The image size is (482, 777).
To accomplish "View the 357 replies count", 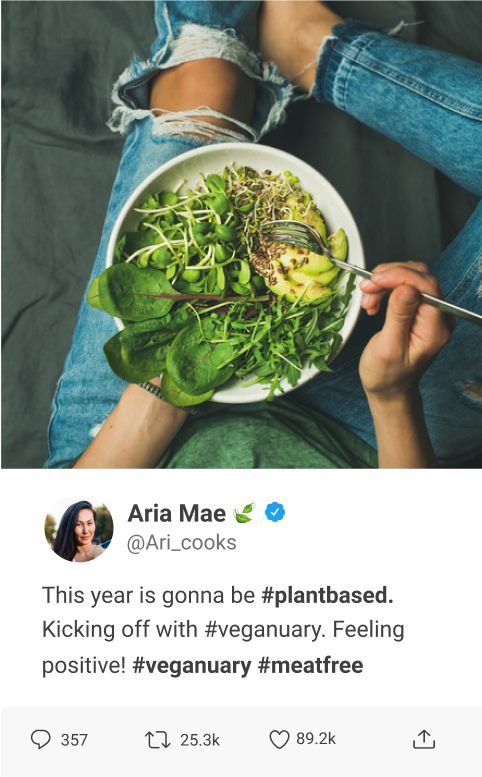I will [74, 740].
